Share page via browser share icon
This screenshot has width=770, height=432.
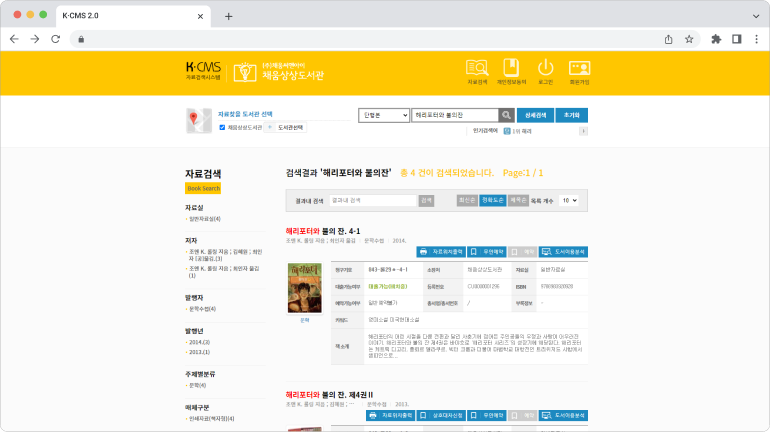(x=668, y=39)
